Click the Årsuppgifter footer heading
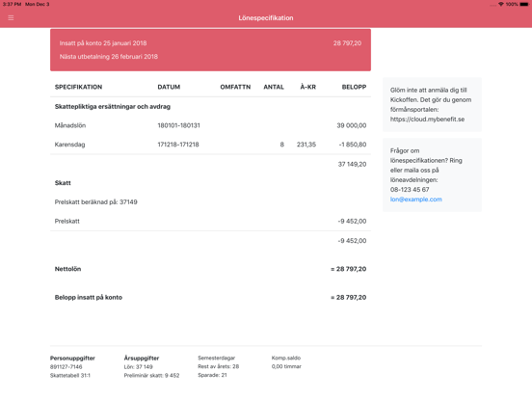 [142, 358]
